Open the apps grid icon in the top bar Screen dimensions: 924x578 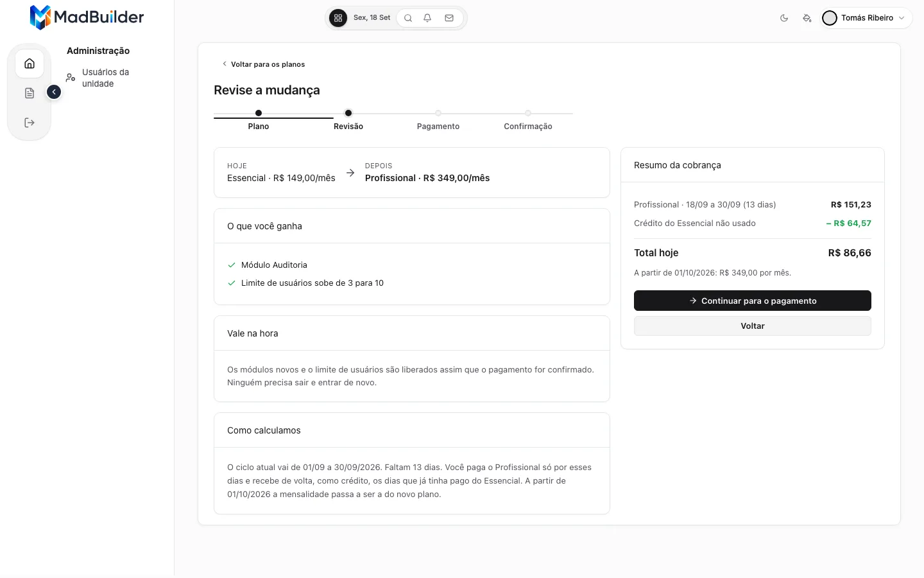338,18
